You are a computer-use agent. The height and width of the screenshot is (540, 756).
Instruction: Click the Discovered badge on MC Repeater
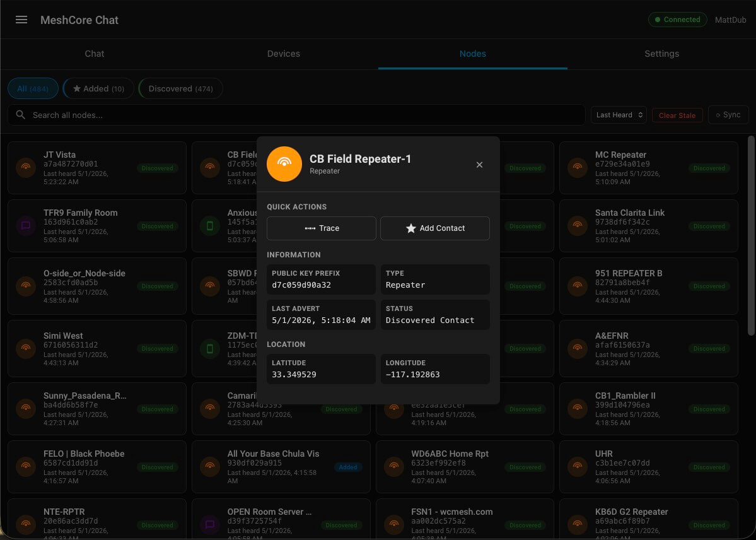click(x=709, y=168)
